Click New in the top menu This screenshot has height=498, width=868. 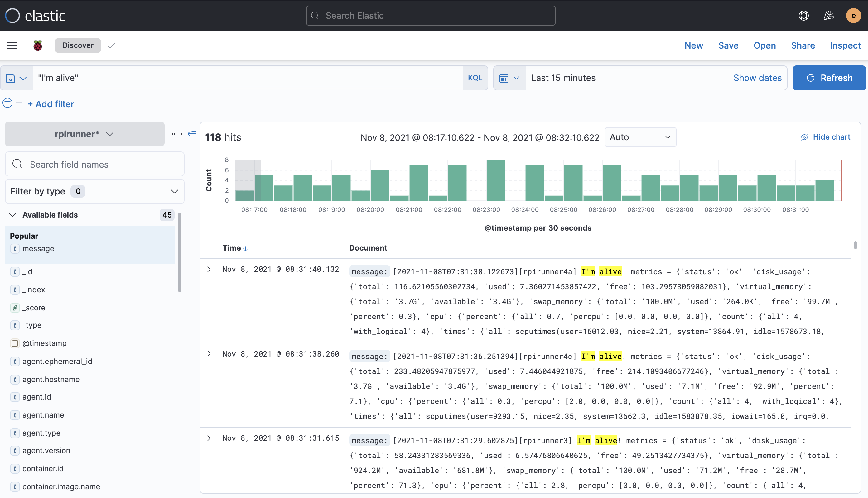[x=693, y=45]
